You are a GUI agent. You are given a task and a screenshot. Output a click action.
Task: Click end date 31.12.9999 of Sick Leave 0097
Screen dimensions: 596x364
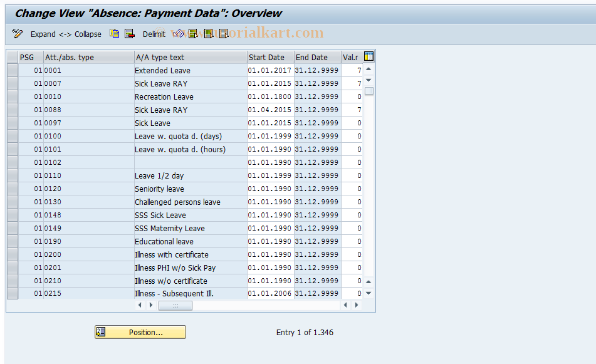(x=317, y=123)
